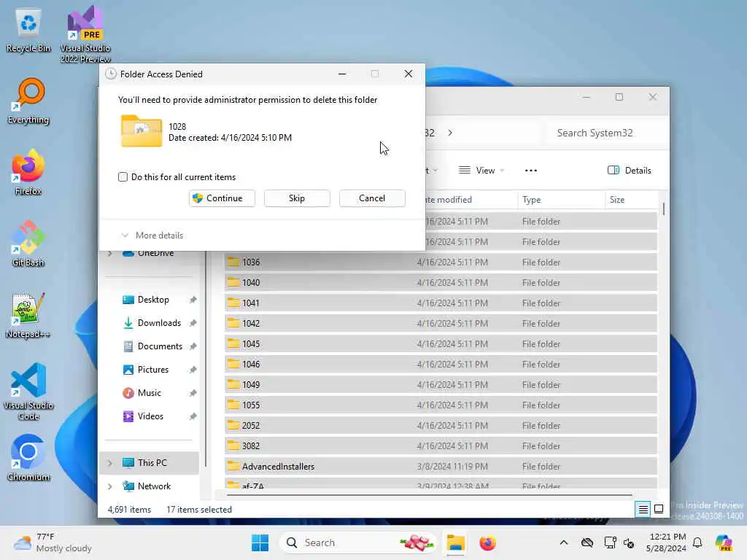Click the taskbar Search box

click(x=357, y=542)
